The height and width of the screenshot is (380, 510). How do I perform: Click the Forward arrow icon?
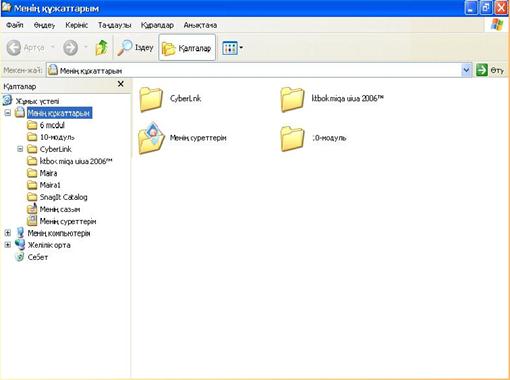(70, 48)
